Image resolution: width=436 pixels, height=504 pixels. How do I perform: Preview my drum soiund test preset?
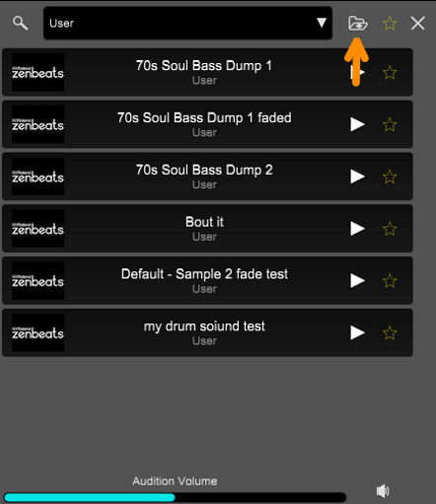[x=357, y=332]
